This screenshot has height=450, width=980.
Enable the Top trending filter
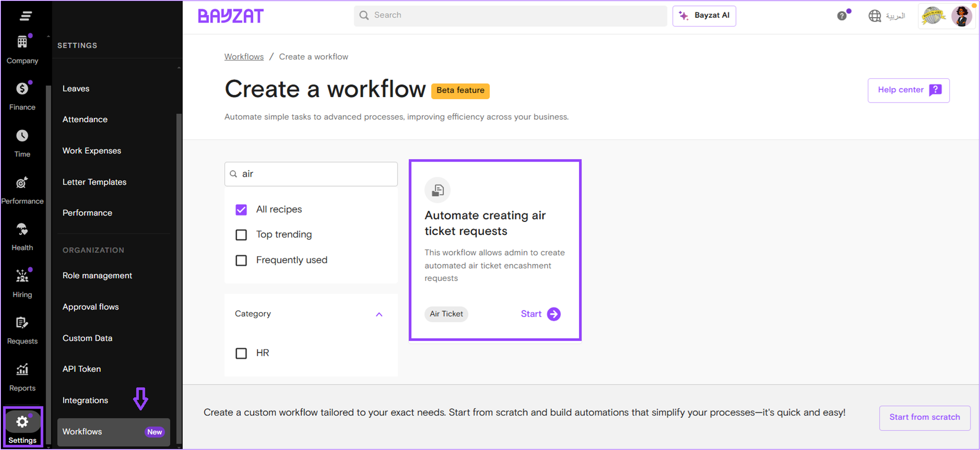tap(241, 235)
